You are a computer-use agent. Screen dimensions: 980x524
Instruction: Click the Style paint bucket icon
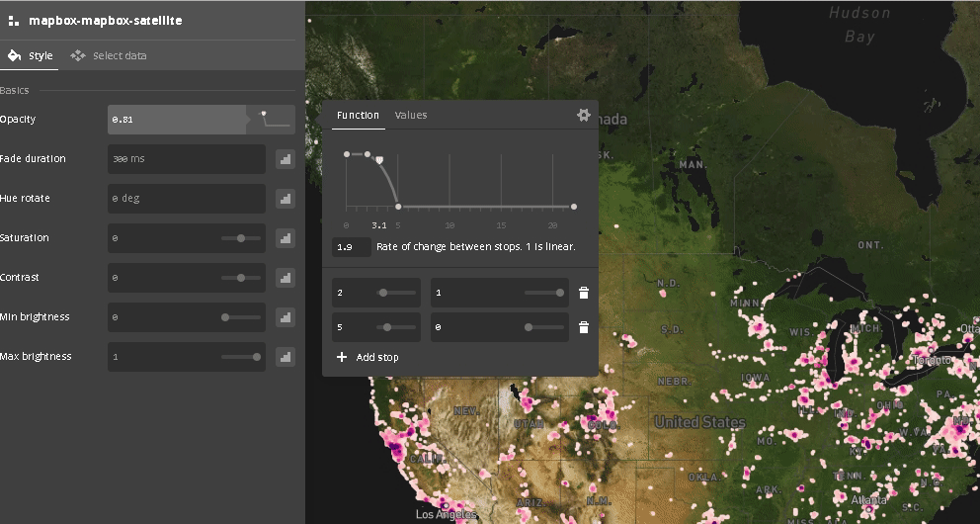(14, 55)
